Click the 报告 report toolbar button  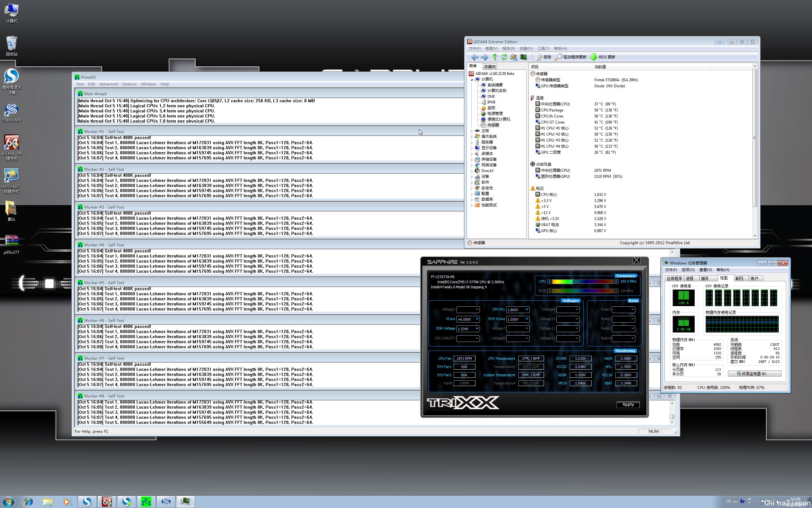pos(544,57)
